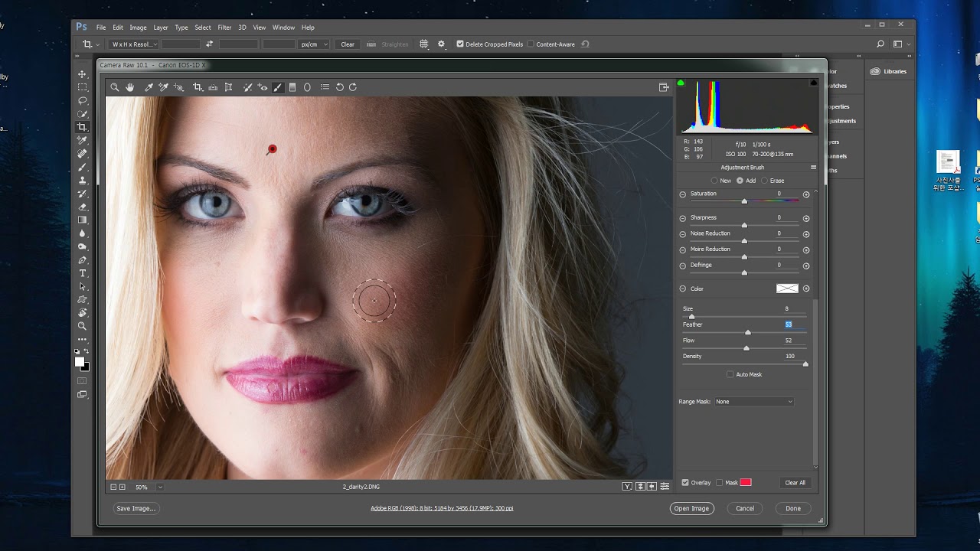Open the Window menu
This screenshot has width=980, height=551.
click(283, 28)
